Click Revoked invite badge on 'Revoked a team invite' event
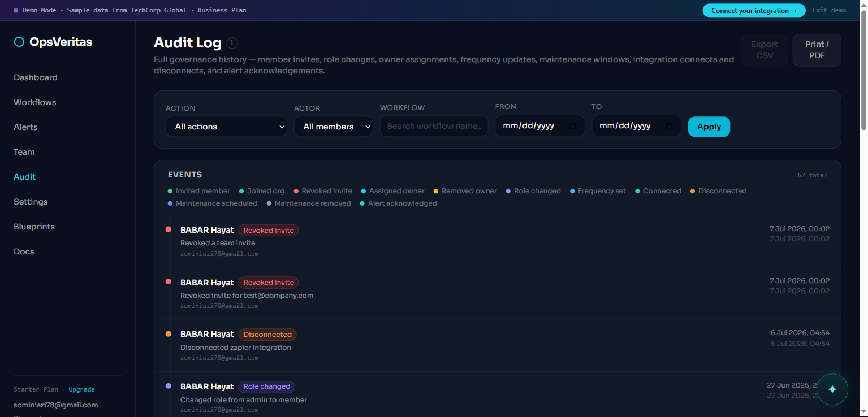The height and width of the screenshot is (417, 868). [269, 231]
